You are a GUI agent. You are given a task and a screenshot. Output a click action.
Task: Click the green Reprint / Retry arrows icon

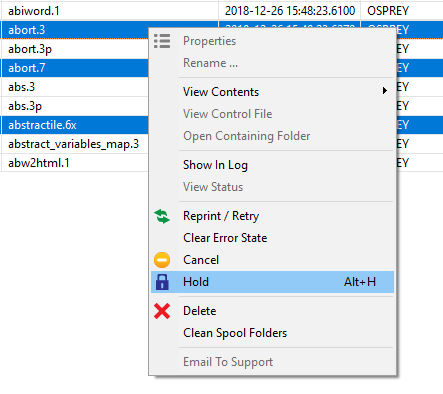click(162, 216)
